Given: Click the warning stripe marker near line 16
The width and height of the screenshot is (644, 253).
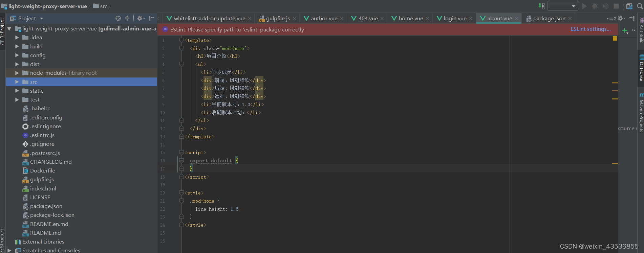Looking at the screenshot, I should [615, 163].
